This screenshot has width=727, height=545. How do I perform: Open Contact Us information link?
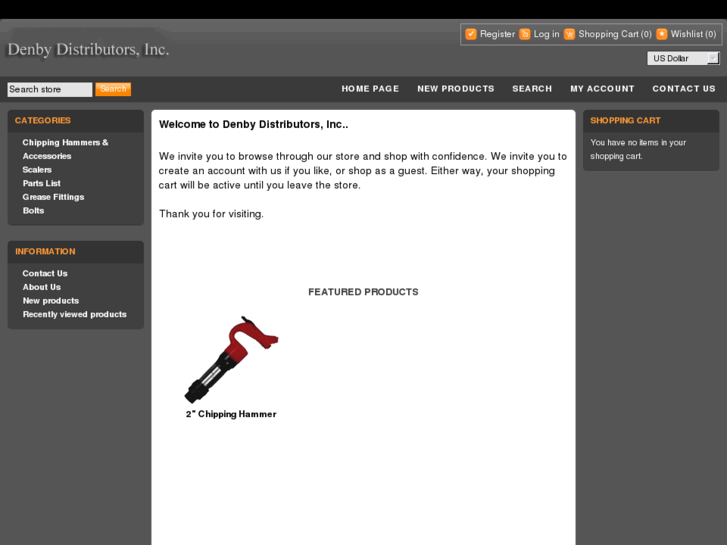45,274
